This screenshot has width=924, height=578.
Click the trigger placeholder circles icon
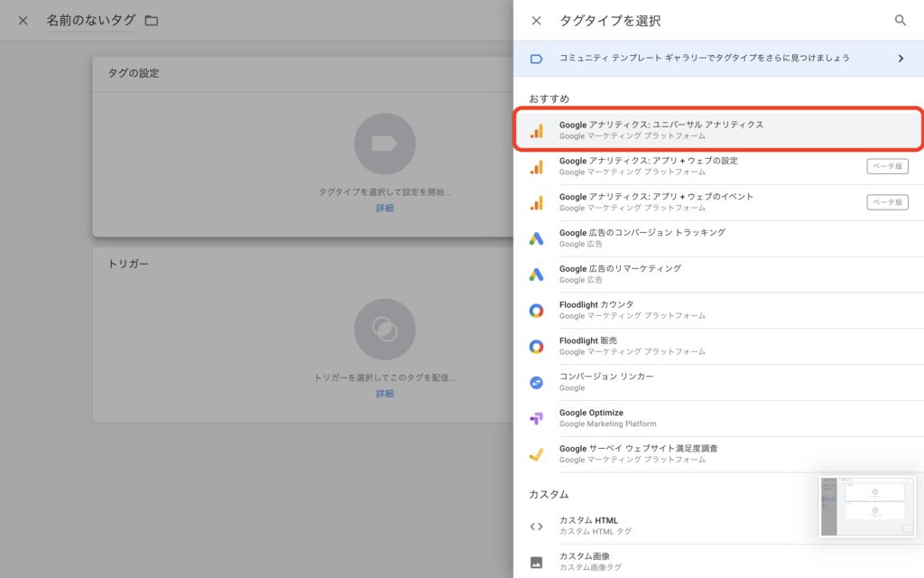pyautogui.click(x=384, y=329)
